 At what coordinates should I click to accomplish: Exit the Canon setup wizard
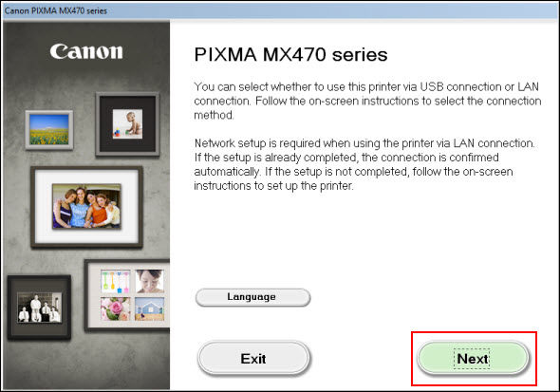point(253,359)
